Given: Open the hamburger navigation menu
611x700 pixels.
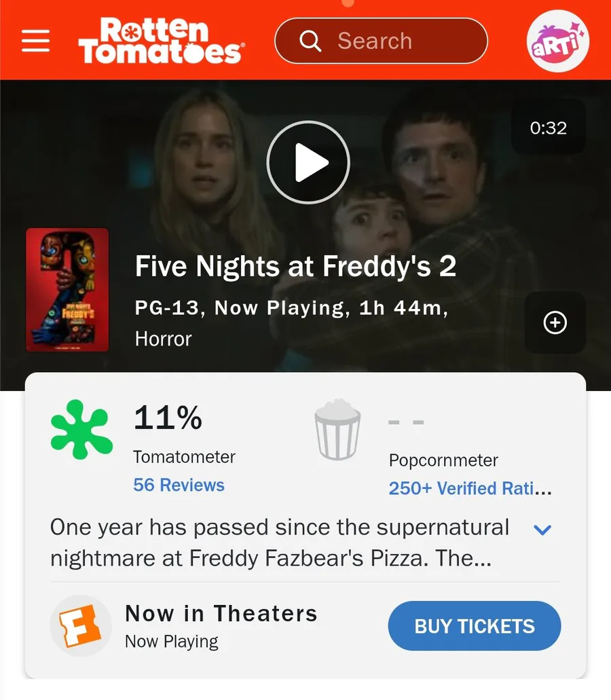Looking at the screenshot, I should pyautogui.click(x=36, y=41).
